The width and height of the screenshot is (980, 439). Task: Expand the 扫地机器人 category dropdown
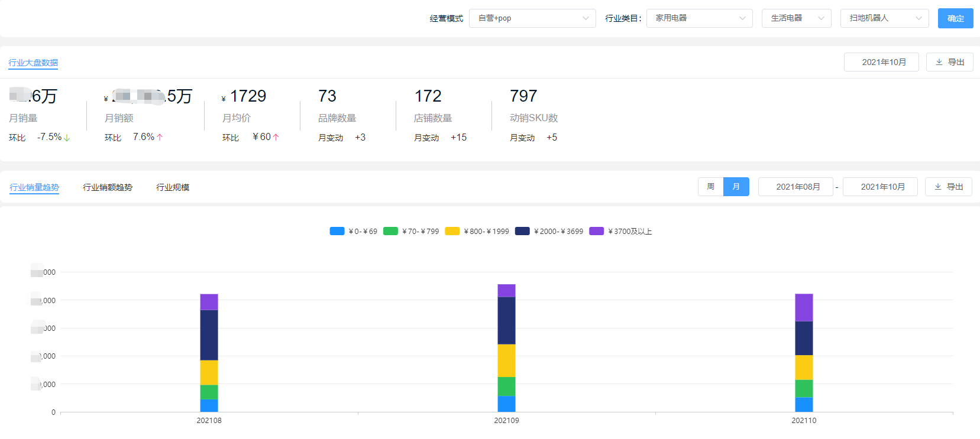(884, 18)
